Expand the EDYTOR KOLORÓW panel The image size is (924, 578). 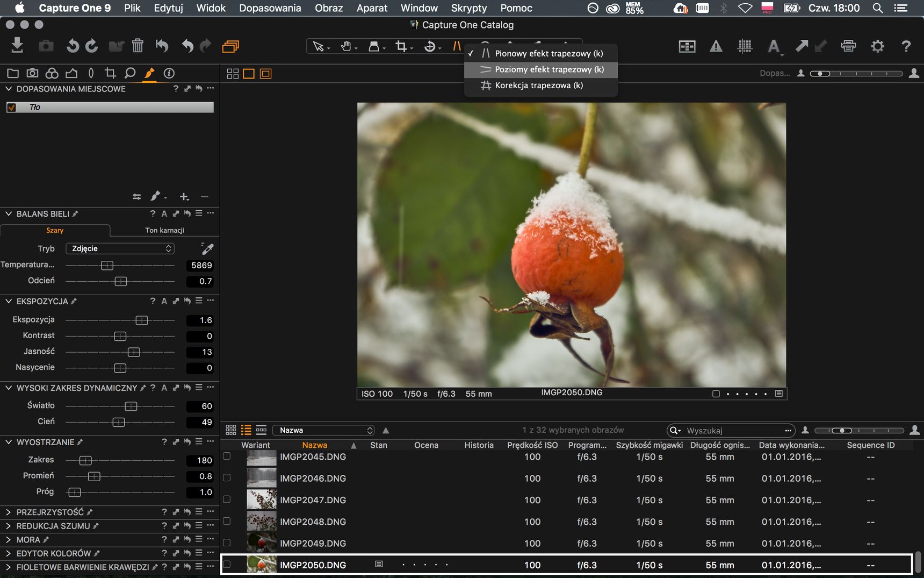coord(9,553)
